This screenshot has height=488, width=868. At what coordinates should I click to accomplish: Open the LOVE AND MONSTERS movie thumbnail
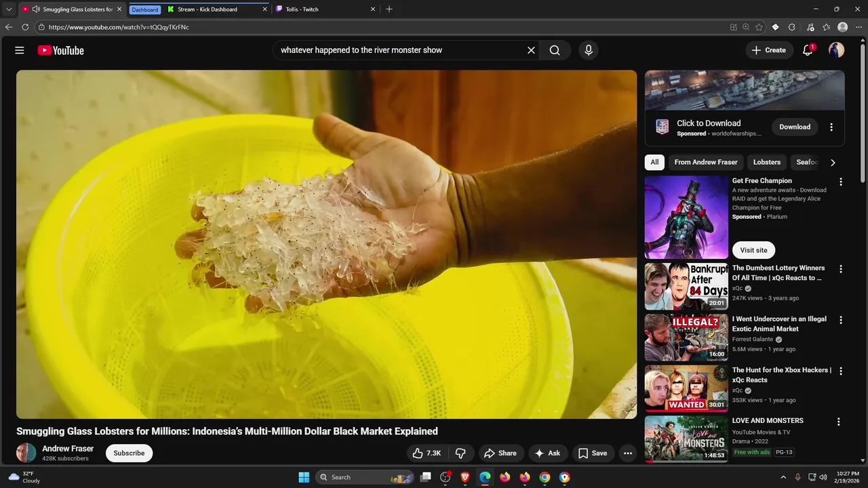tap(686, 439)
